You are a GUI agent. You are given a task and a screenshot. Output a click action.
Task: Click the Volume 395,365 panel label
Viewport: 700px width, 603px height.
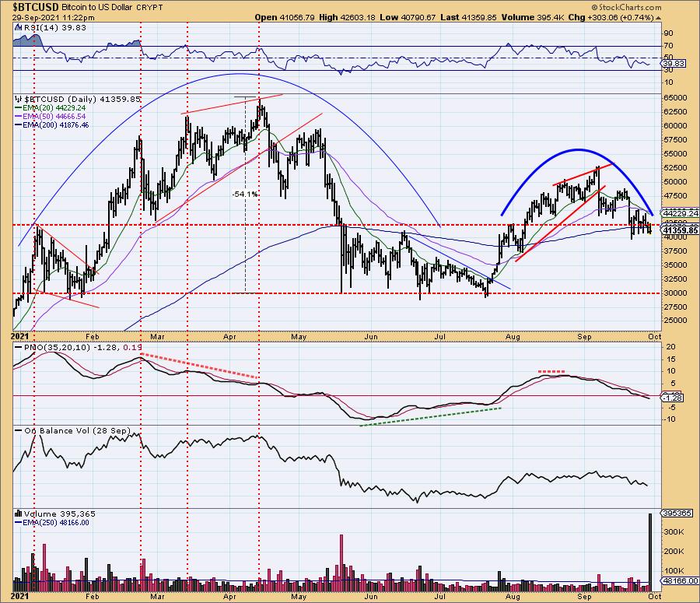tap(59, 514)
